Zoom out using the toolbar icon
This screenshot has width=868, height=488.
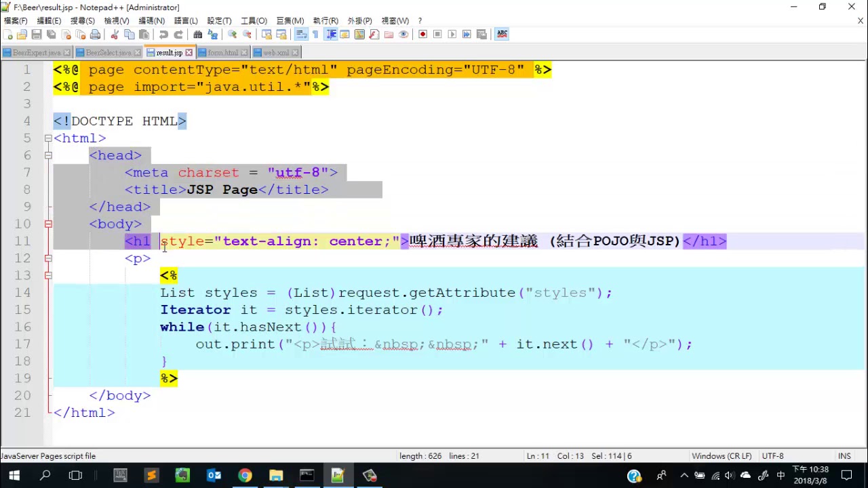[248, 34]
